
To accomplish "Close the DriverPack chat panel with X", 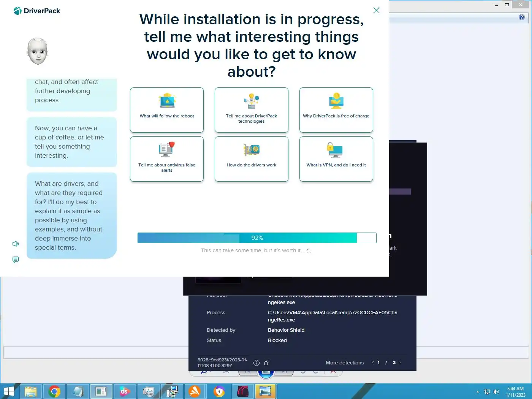I will point(376,10).
